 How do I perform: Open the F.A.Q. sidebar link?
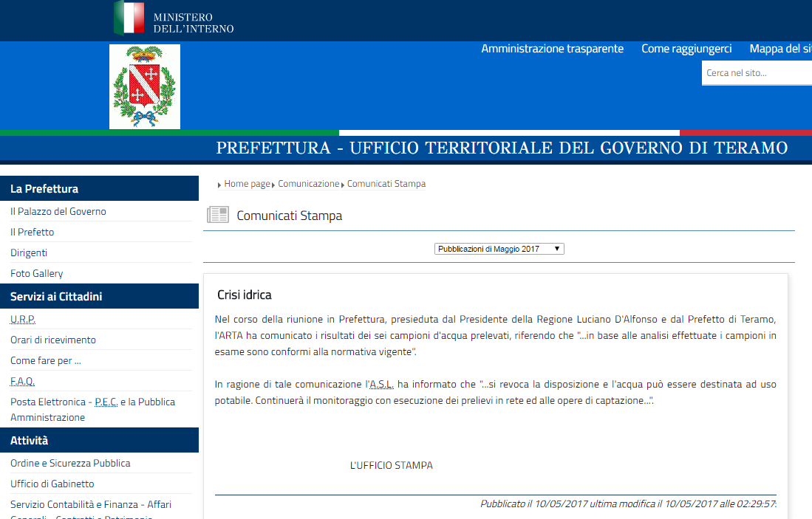click(x=23, y=381)
